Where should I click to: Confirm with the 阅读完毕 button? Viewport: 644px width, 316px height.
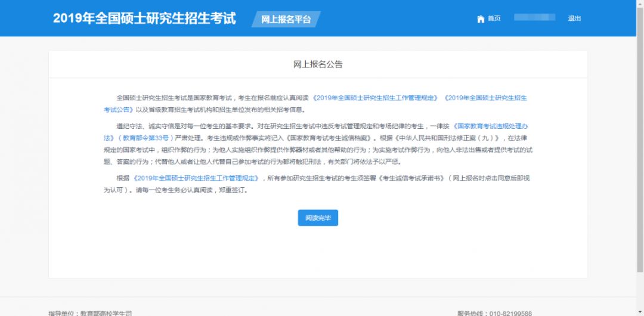(x=318, y=218)
